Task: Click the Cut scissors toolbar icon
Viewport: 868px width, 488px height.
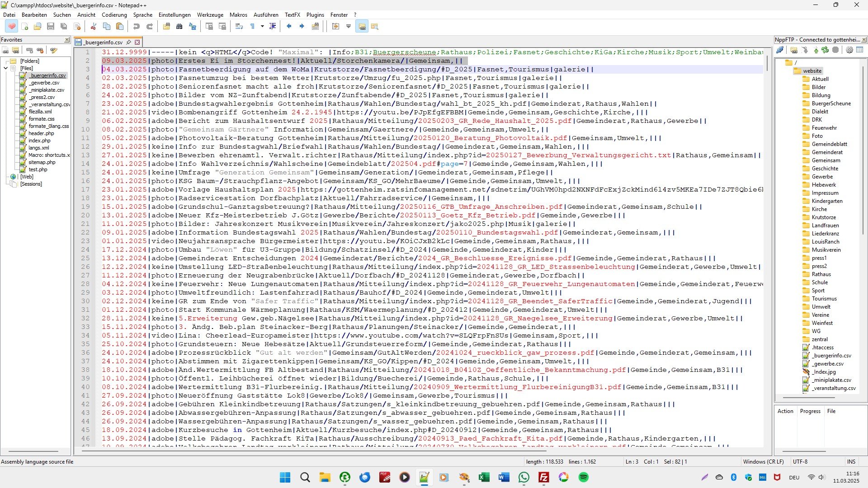Action: coord(94,27)
